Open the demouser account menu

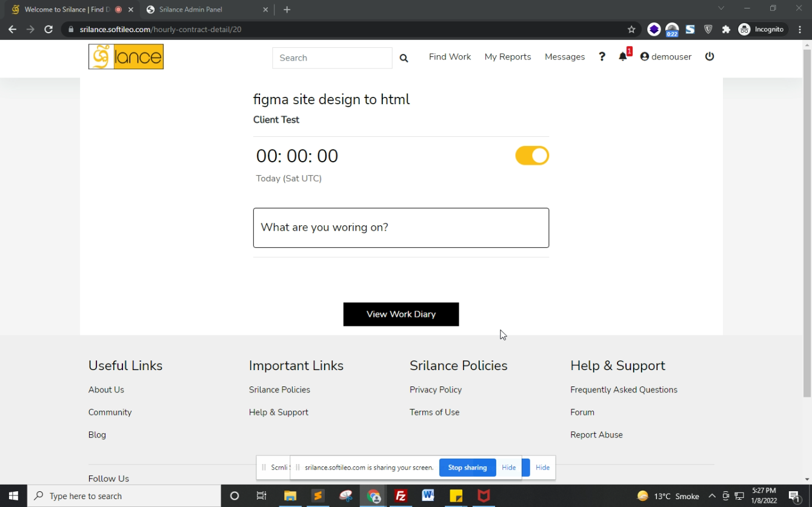point(665,56)
